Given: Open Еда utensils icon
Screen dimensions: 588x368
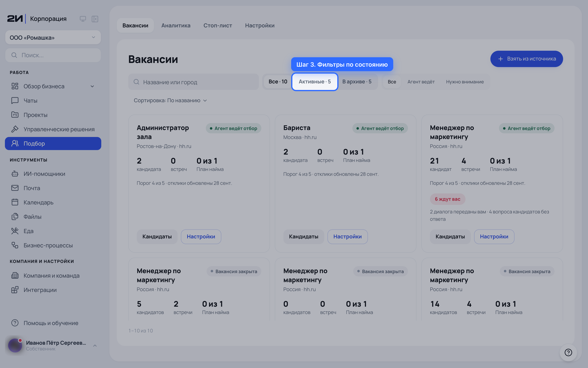Looking at the screenshot, I should pyautogui.click(x=15, y=231).
